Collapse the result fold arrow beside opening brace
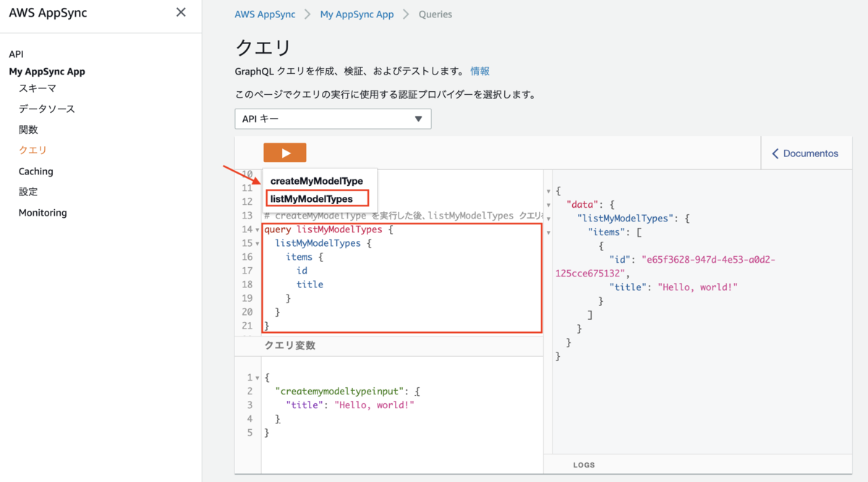Image resolution: width=868 pixels, height=482 pixels. 548,191
